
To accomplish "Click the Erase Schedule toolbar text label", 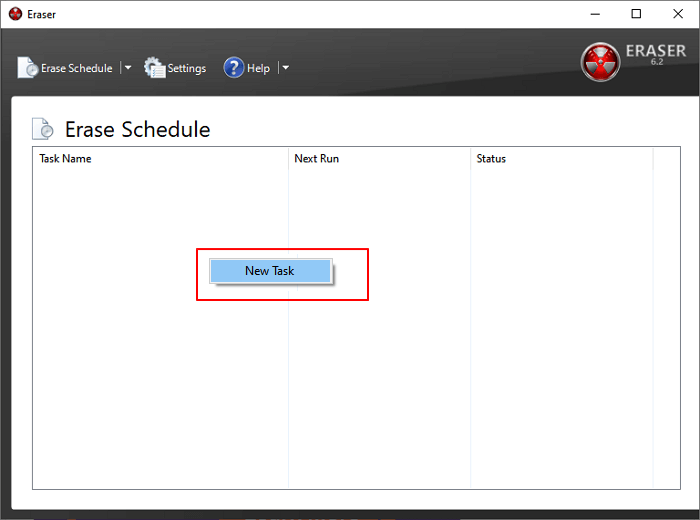I will pos(77,68).
